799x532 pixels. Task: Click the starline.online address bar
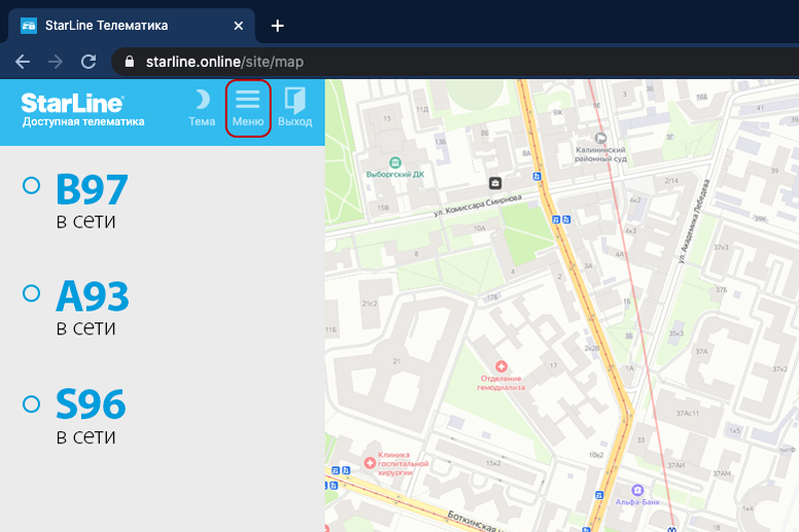[x=453, y=62]
